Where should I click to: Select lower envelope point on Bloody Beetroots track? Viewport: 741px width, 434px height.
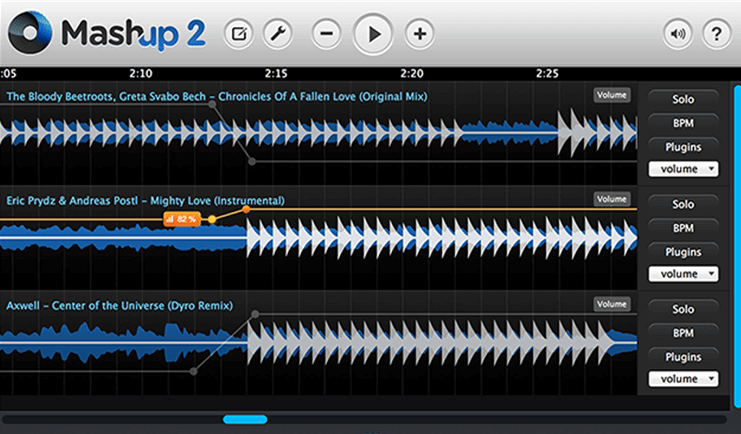pos(252,162)
